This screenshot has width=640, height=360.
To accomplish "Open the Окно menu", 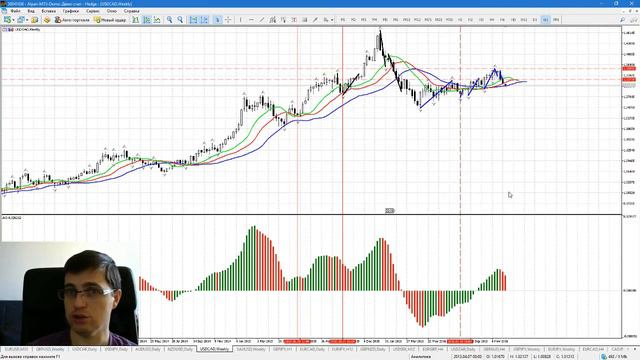I will pyautogui.click(x=111, y=11).
